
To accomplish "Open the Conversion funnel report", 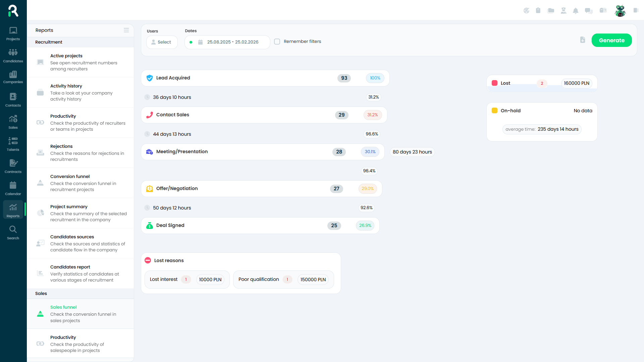I will [70, 176].
